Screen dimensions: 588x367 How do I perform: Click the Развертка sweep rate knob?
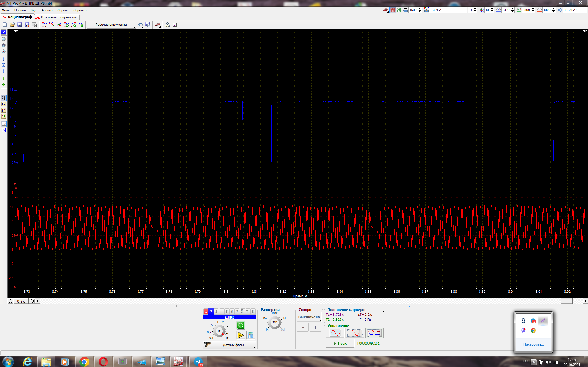(275, 323)
